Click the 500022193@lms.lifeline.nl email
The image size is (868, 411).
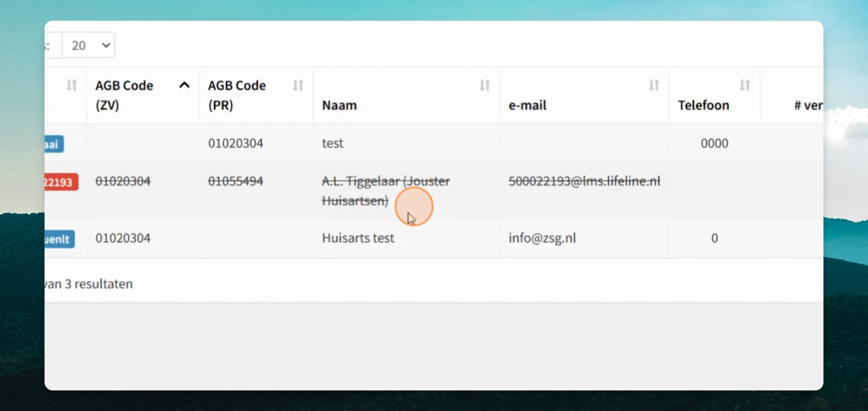pos(584,181)
